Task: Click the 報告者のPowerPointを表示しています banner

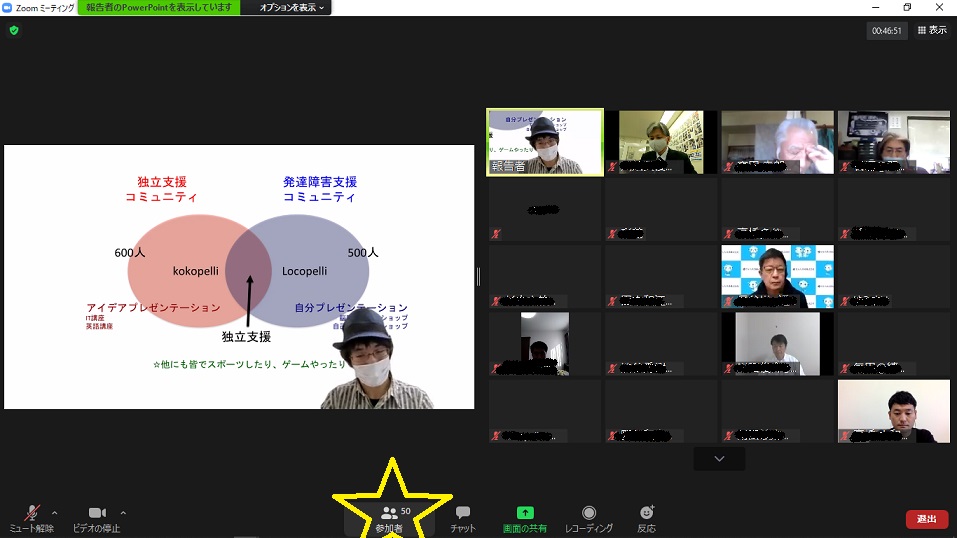Action: tap(159, 7)
